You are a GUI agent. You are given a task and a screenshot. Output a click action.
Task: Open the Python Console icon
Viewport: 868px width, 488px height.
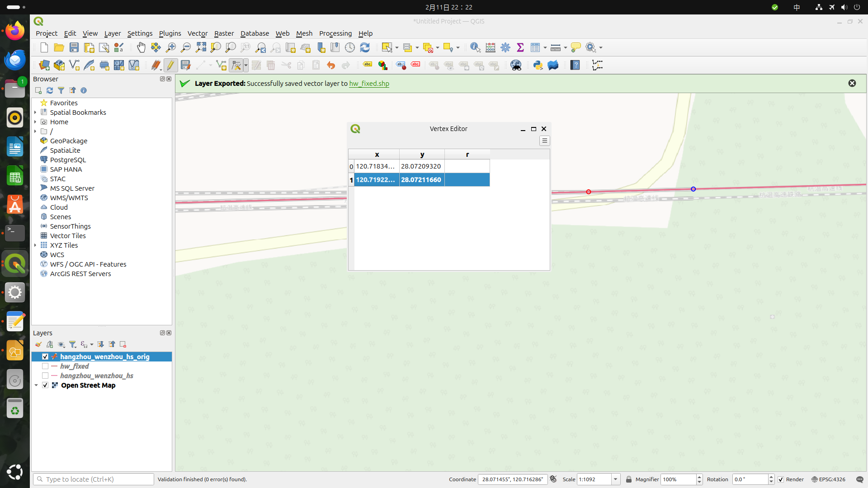[538, 66]
